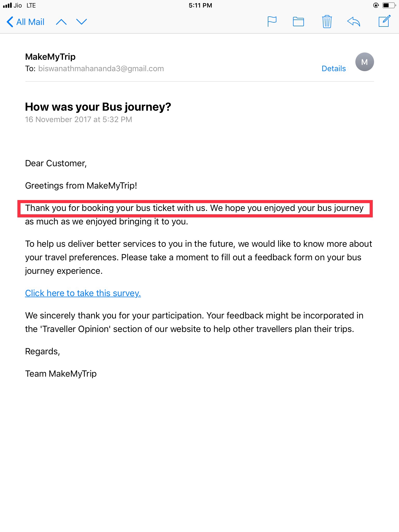Open the move-to-folder icon

point(298,22)
